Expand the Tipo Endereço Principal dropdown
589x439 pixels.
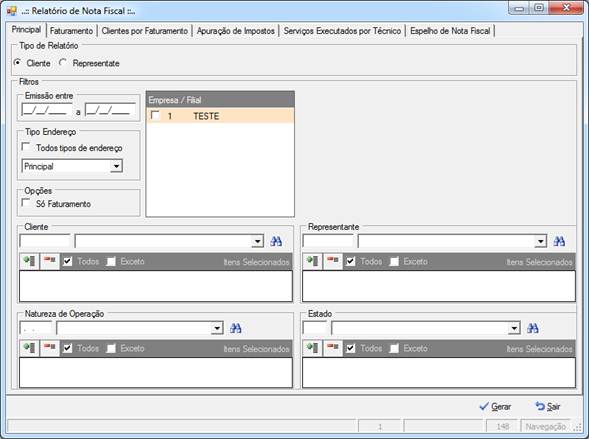(x=116, y=166)
